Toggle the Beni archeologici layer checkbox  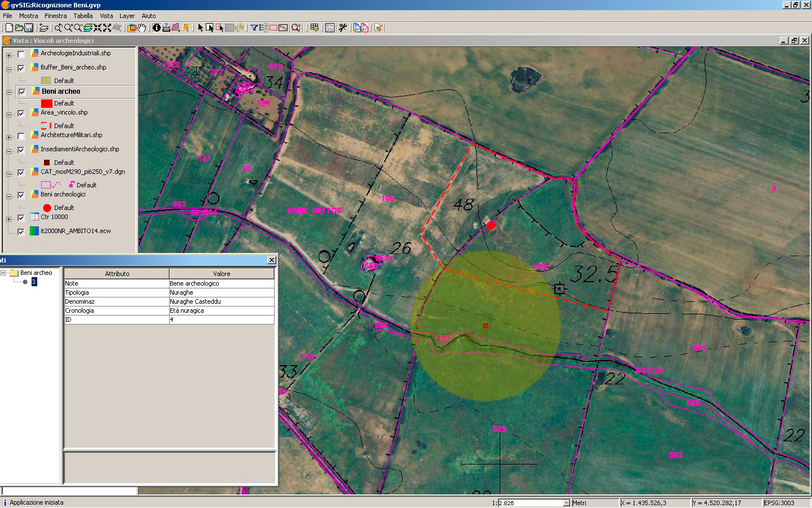(21, 195)
